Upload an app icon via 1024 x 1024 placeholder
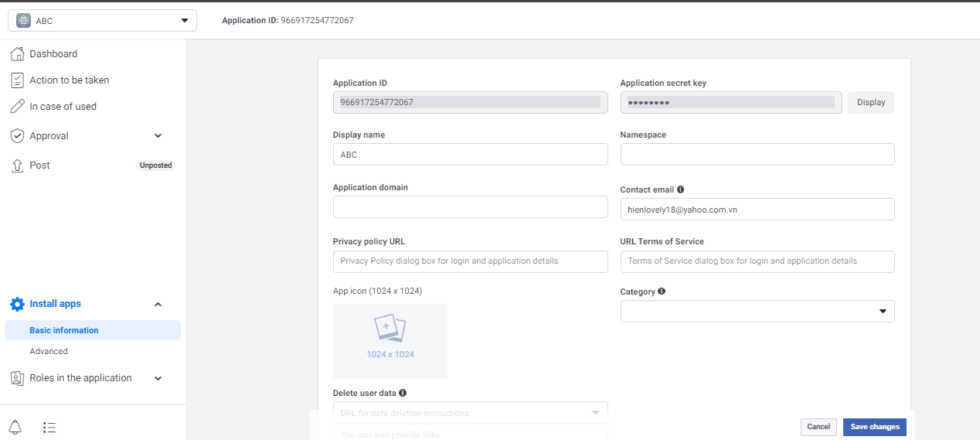 390,340
